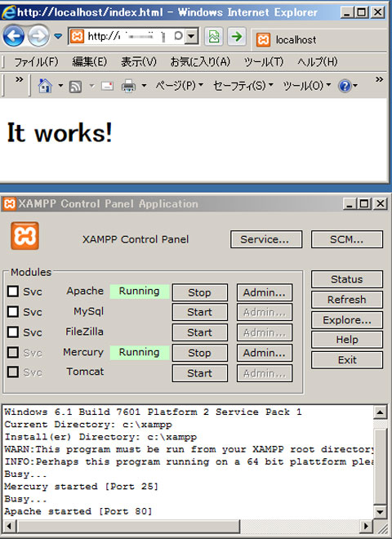Open the Print dropdown arrow
This screenshot has width=392, height=539.
pos(144,85)
